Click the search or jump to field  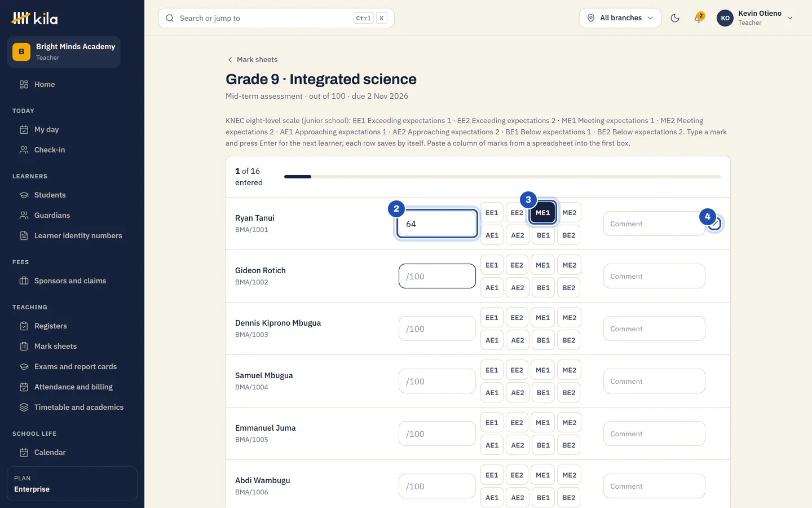point(276,18)
